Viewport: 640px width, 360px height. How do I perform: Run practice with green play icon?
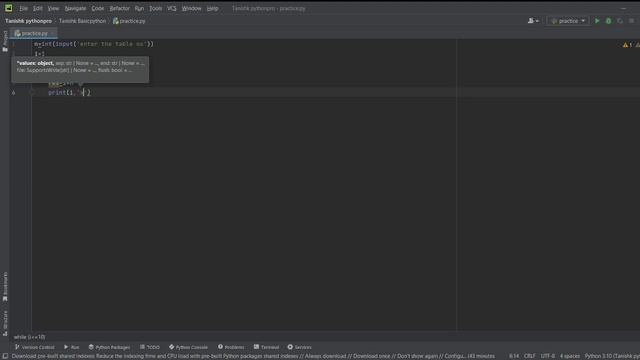[x=597, y=21]
